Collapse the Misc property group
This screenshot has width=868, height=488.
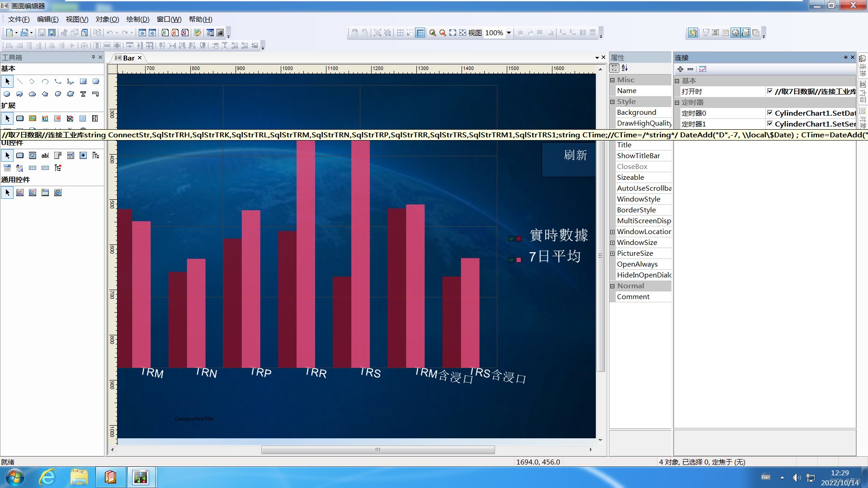(x=613, y=80)
